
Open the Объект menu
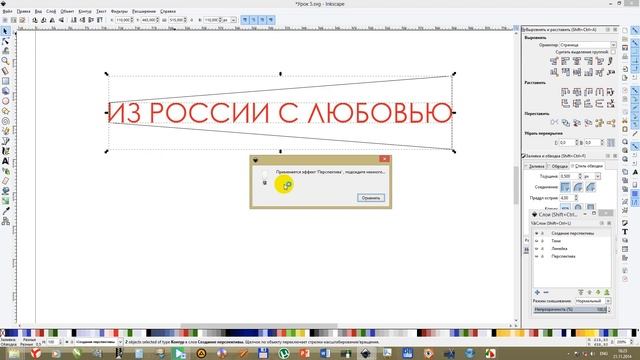pyautogui.click(x=67, y=11)
